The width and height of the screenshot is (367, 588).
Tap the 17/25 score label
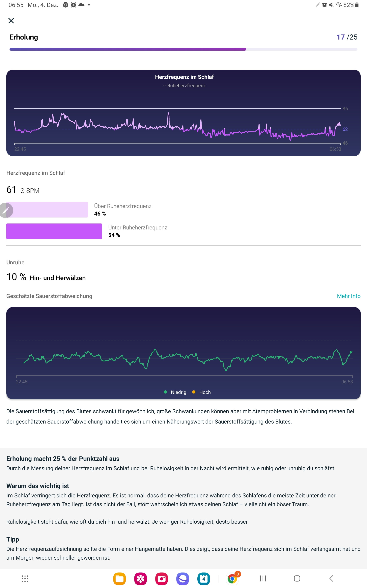coord(347,37)
